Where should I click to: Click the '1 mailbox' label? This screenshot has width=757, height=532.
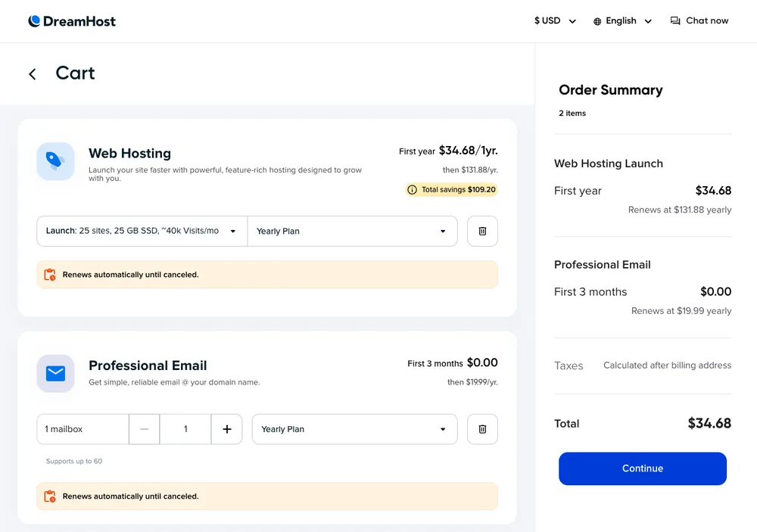click(64, 429)
